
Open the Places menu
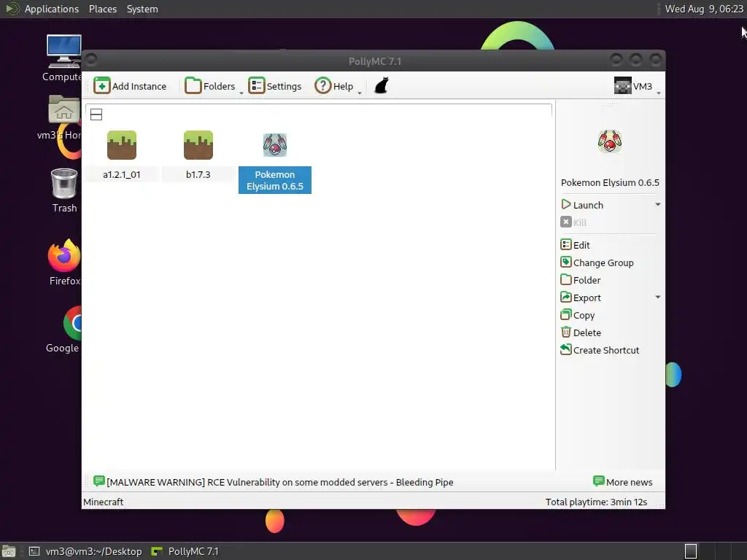point(103,9)
